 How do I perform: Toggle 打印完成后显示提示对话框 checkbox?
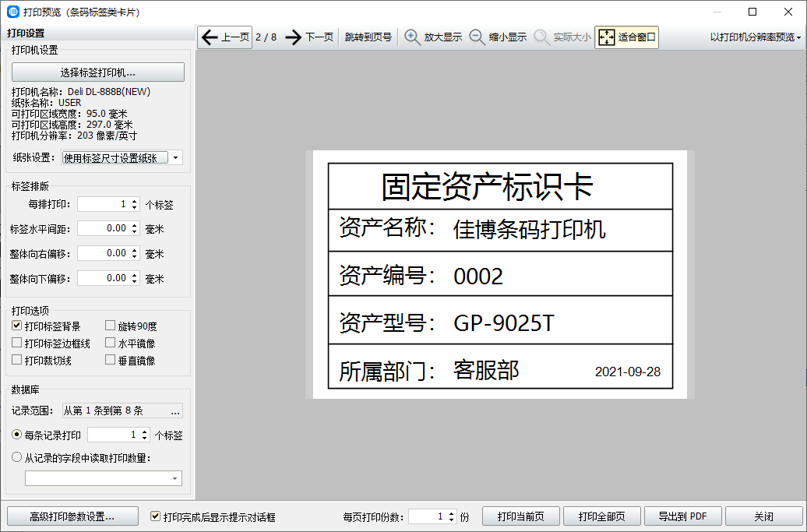[x=155, y=516]
